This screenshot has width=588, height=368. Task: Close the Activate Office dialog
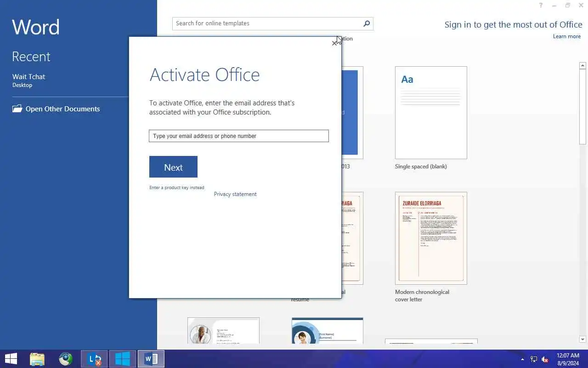pyautogui.click(x=334, y=43)
